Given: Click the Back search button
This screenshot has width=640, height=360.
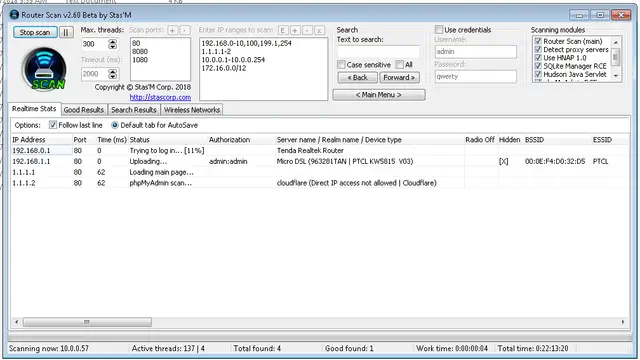Looking at the screenshot, I should coord(357,78).
